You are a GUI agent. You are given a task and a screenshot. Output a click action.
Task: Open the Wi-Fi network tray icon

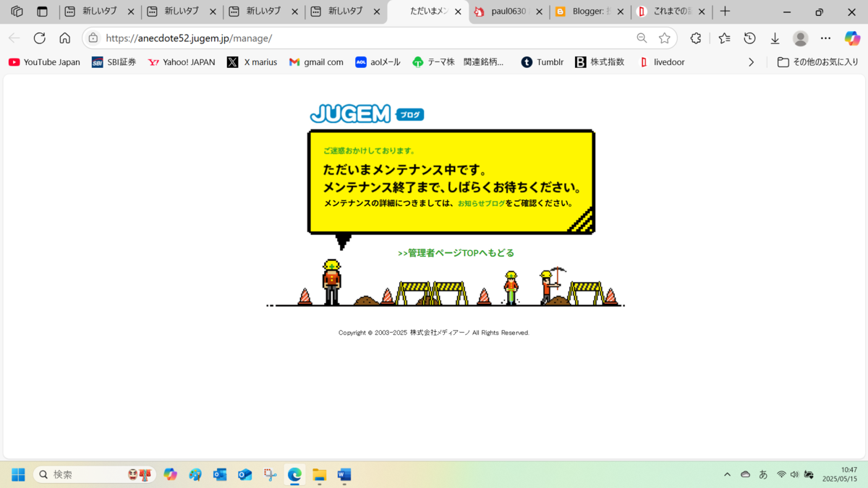781,474
